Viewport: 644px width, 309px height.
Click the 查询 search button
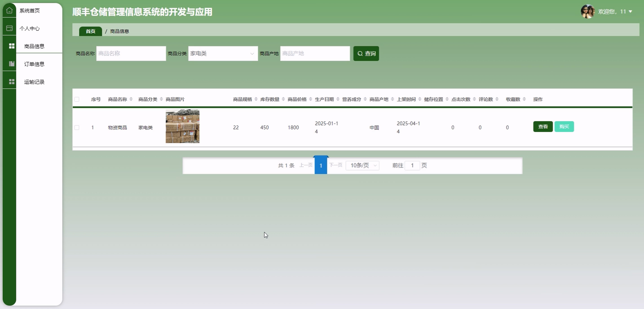(x=366, y=53)
